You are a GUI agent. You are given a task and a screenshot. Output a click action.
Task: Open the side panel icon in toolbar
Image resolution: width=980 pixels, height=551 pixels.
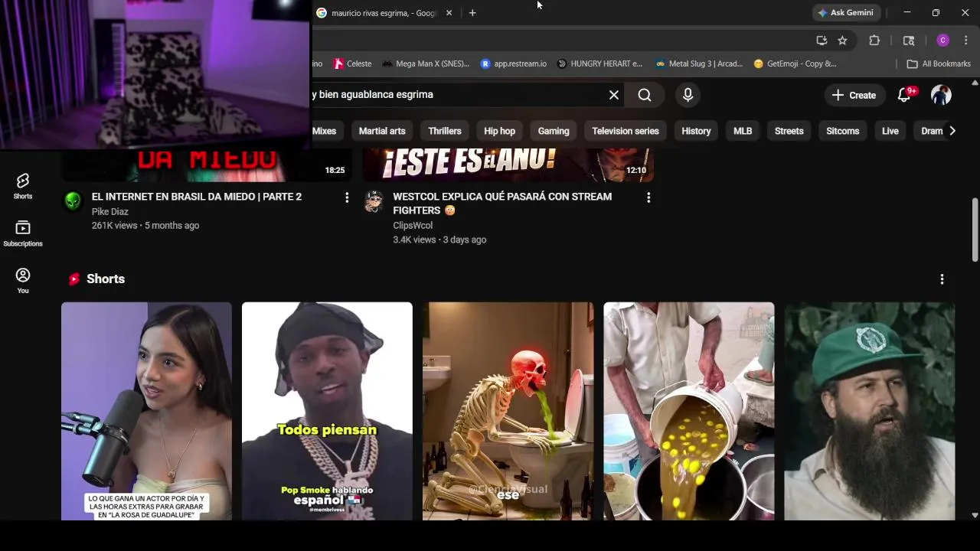pyautogui.click(x=909, y=41)
